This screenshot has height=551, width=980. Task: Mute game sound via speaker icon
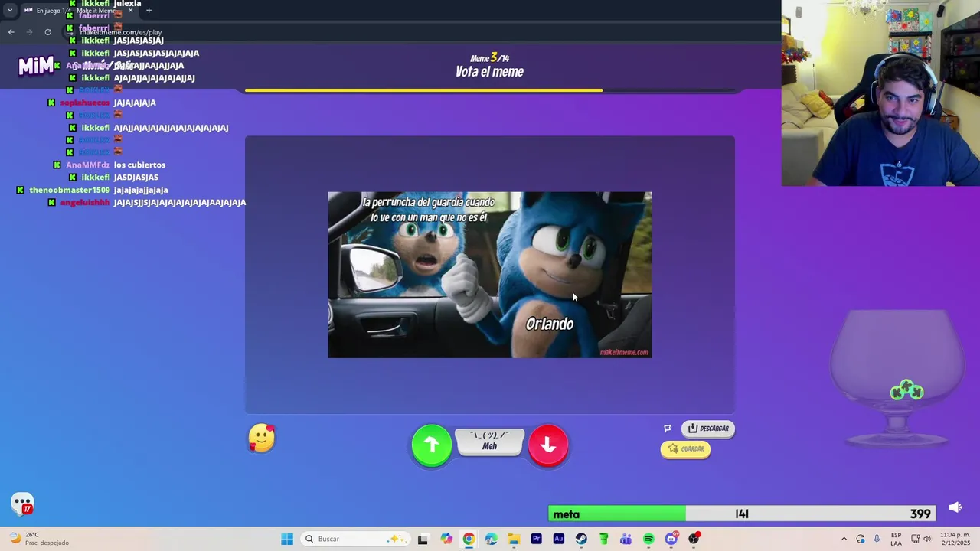[955, 507]
